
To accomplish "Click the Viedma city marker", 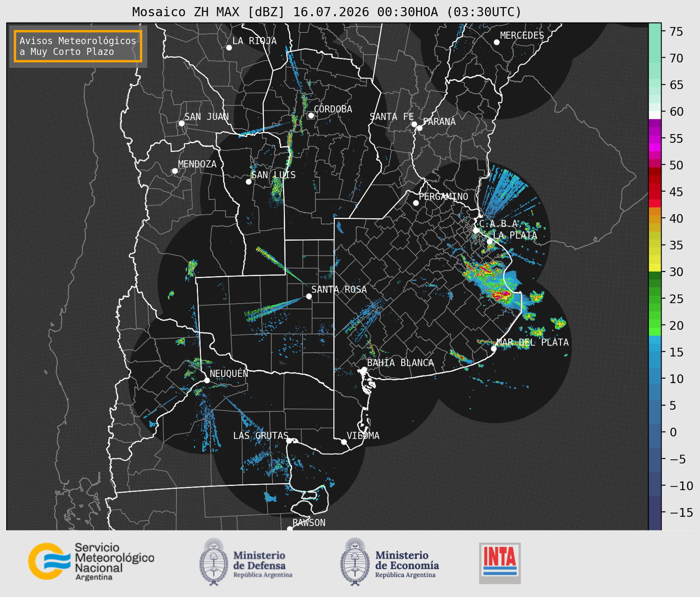I will 344,442.
